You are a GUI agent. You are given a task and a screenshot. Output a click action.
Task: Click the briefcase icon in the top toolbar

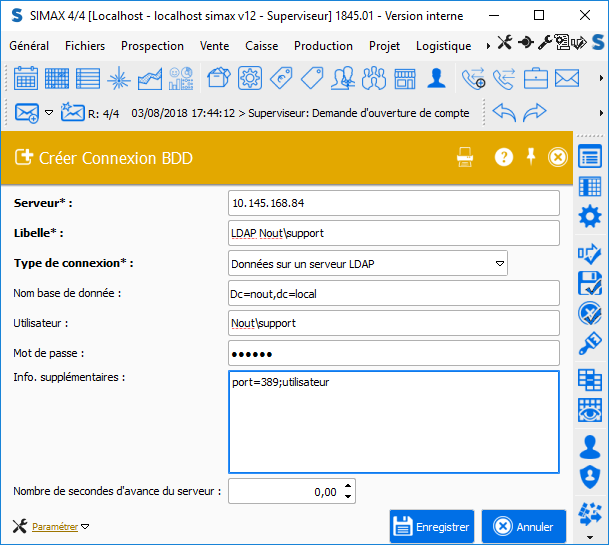(536, 78)
